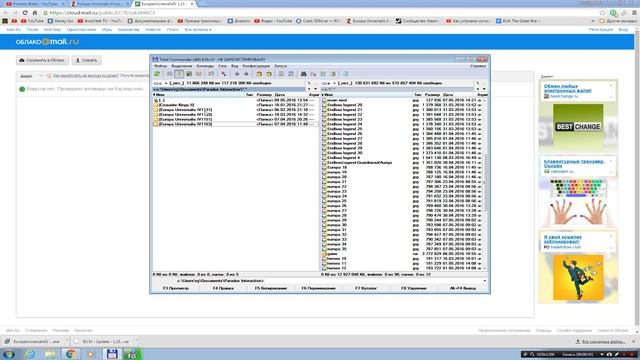Open the Справка menu

point(478,66)
